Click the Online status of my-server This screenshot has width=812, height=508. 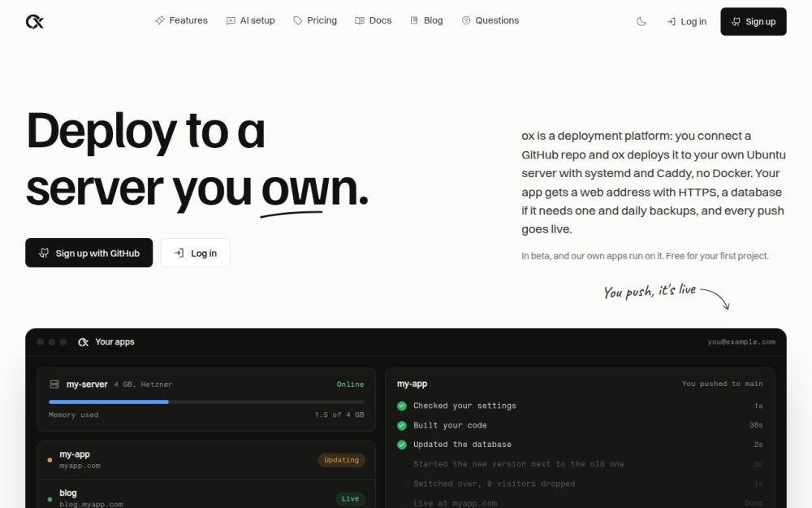tap(350, 384)
